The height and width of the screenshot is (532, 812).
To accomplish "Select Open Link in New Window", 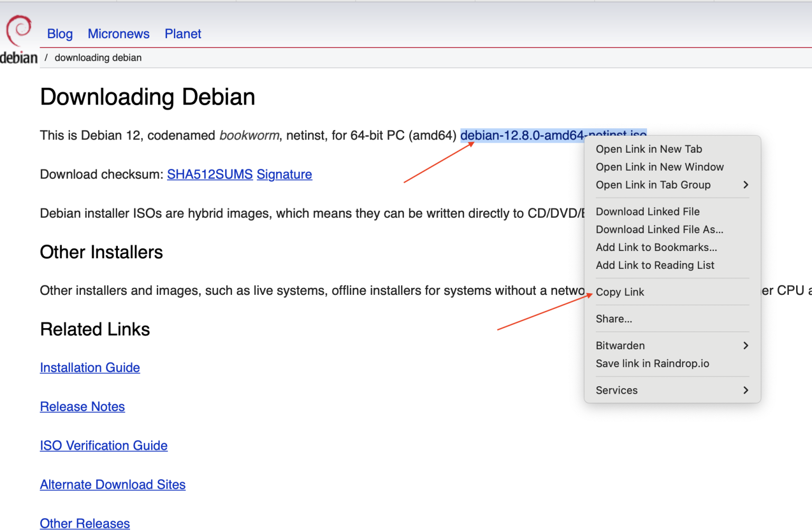I will [660, 167].
